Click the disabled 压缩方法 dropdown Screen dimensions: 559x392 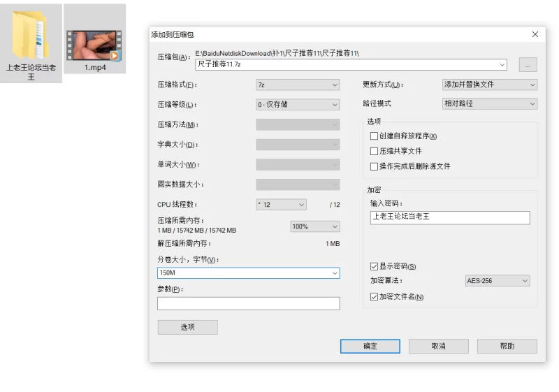click(x=298, y=124)
